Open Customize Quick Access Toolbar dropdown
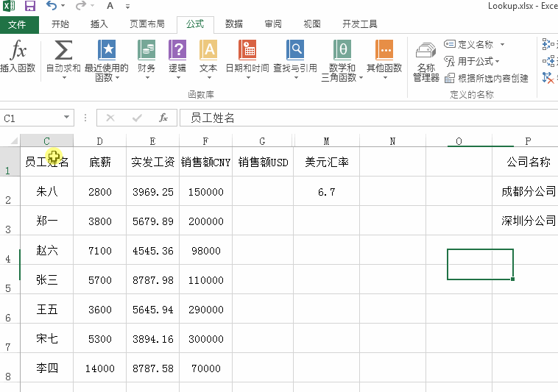The width and height of the screenshot is (558, 392). tap(128, 7)
